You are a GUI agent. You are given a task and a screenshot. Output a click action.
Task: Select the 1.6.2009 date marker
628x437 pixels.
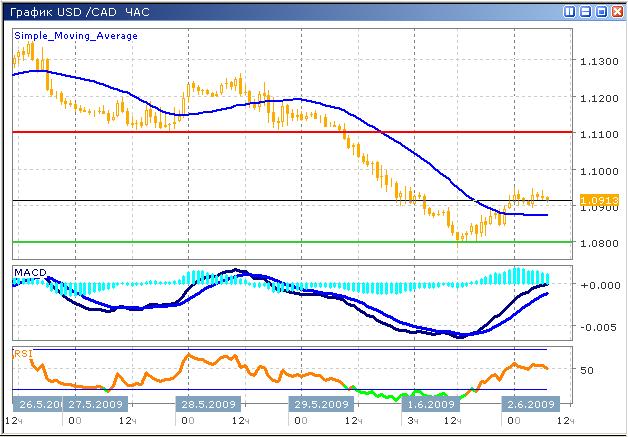(x=430, y=405)
